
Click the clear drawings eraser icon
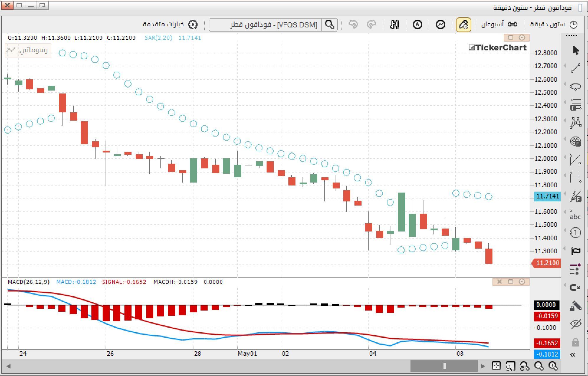pyautogui.click(x=575, y=288)
